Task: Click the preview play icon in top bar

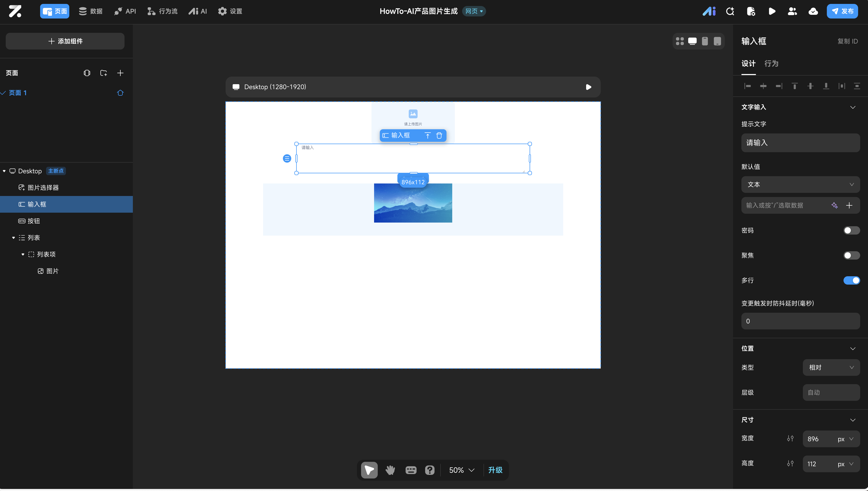Action: (x=772, y=11)
